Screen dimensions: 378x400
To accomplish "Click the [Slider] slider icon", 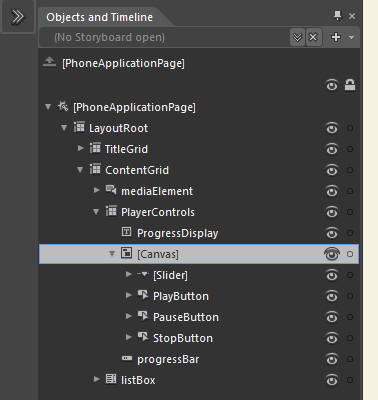I will pos(143,274).
